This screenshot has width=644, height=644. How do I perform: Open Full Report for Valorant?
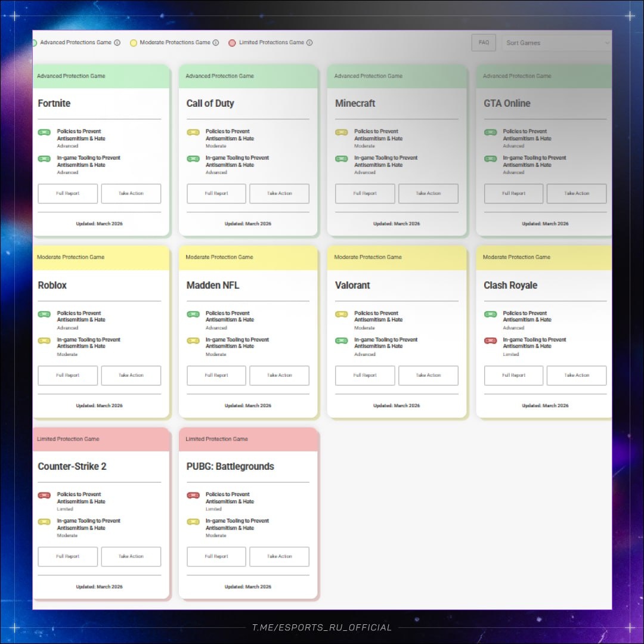coord(365,376)
